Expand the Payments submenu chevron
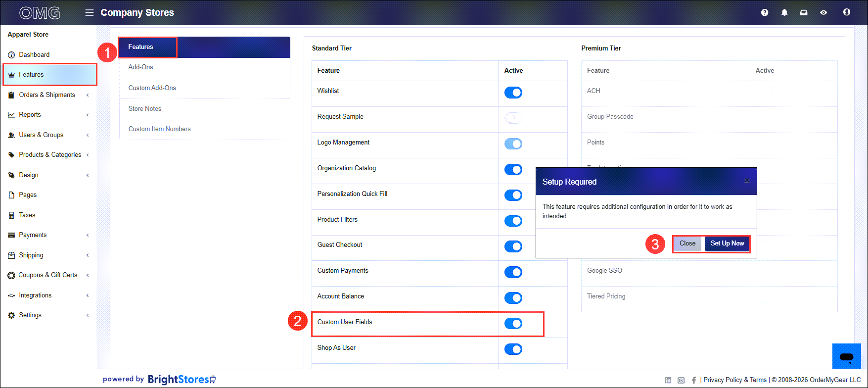 tap(88, 235)
